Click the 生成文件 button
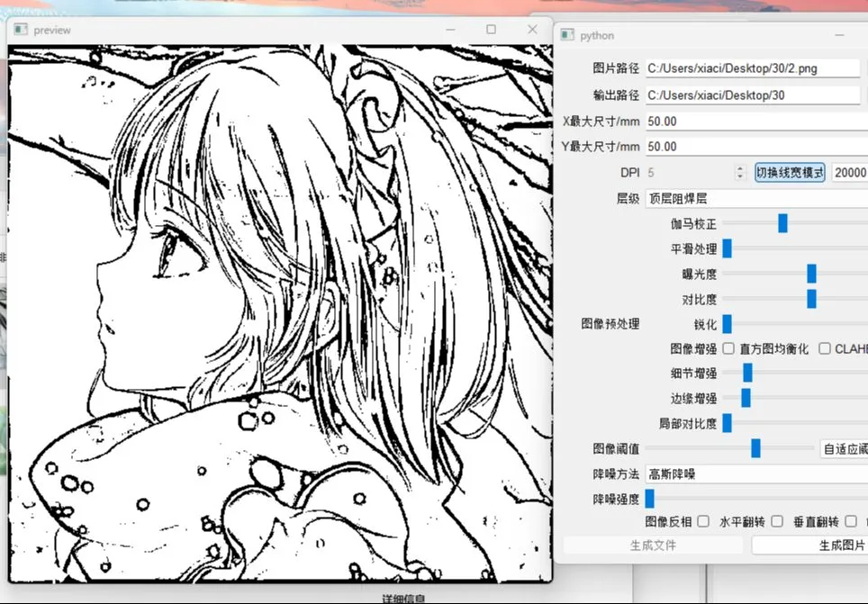868x604 pixels. pos(653,545)
